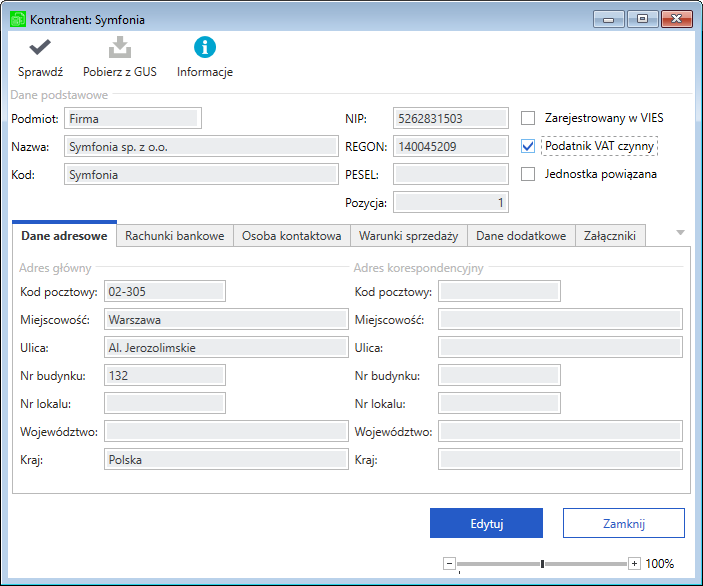This screenshot has width=703, height=586.
Task: Toggle the Jednostka powiązana checkbox
Action: click(x=528, y=174)
